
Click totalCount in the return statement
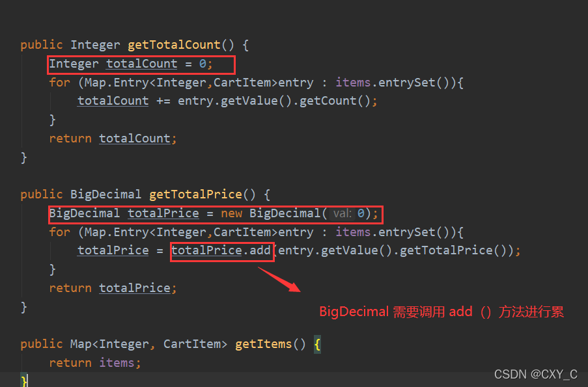(x=135, y=139)
